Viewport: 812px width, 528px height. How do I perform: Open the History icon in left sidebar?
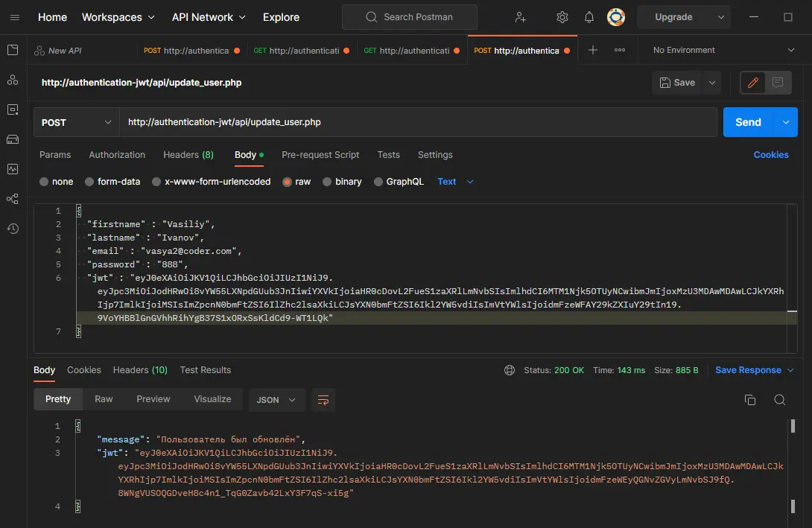tap(13, 229)
